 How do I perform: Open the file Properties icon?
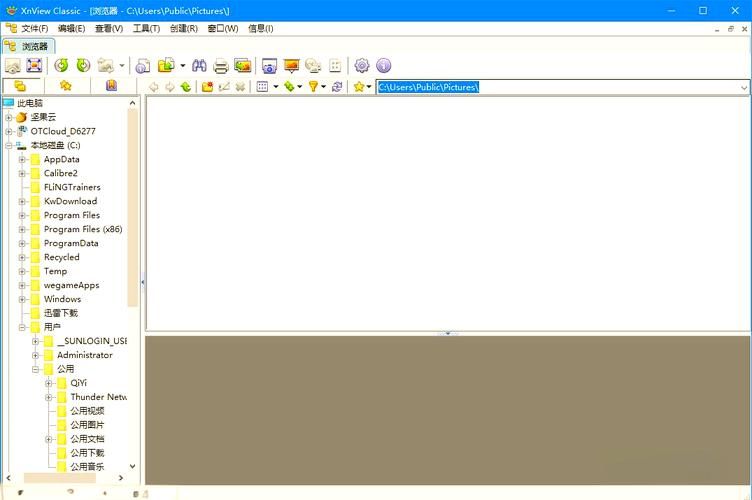coord(143,65)
